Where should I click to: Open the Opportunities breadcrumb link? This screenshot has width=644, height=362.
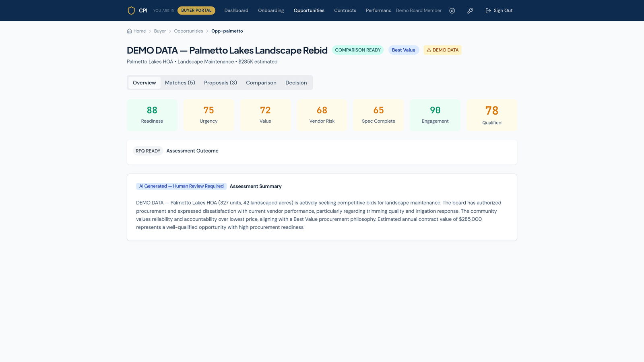[188, 31]
